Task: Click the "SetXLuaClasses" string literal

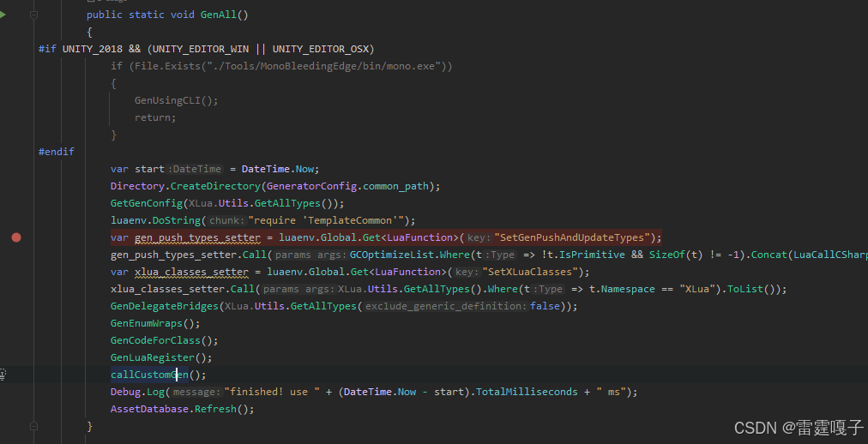Action: point(530,272)
